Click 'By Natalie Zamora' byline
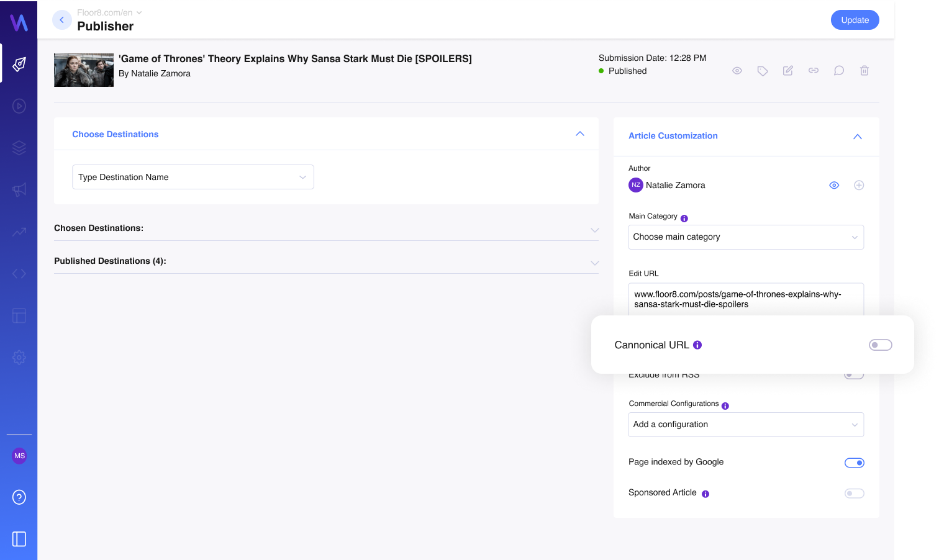This screenshot has height=560, width=939. [155, 73]
